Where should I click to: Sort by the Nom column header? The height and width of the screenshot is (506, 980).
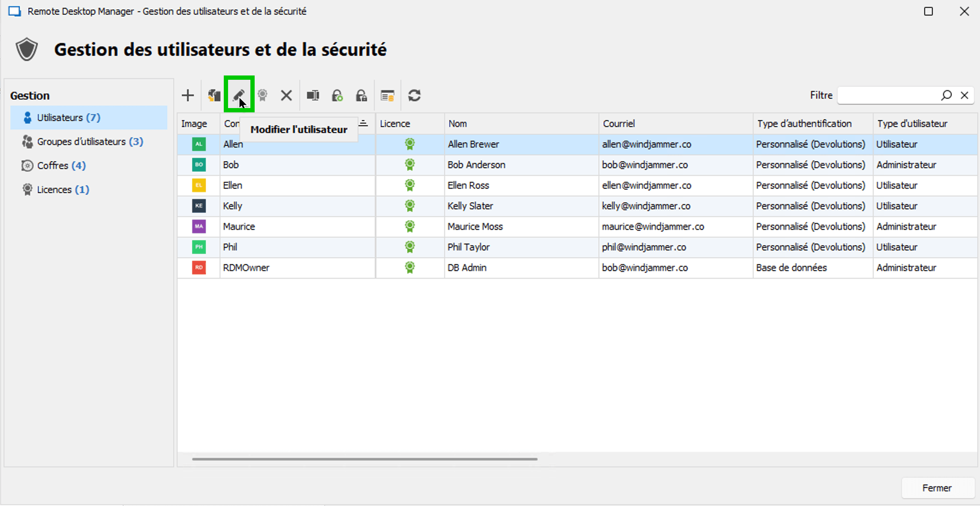(457, 124)
